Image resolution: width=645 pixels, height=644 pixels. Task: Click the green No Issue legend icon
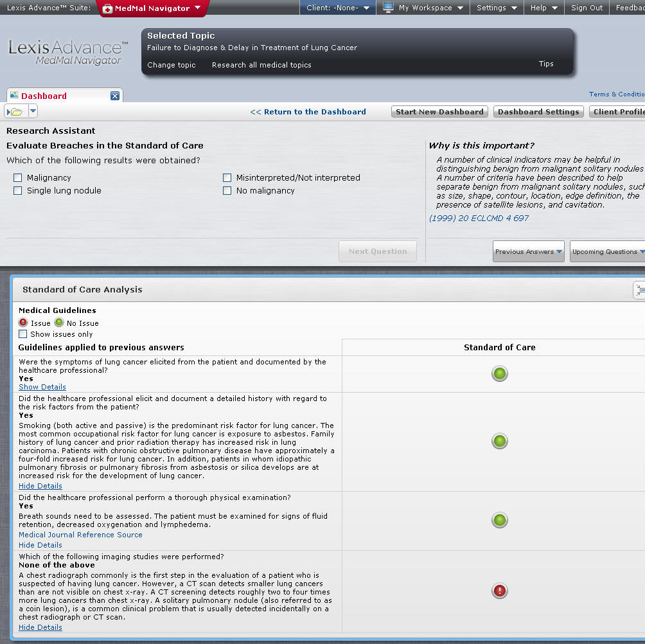[59, 323]
